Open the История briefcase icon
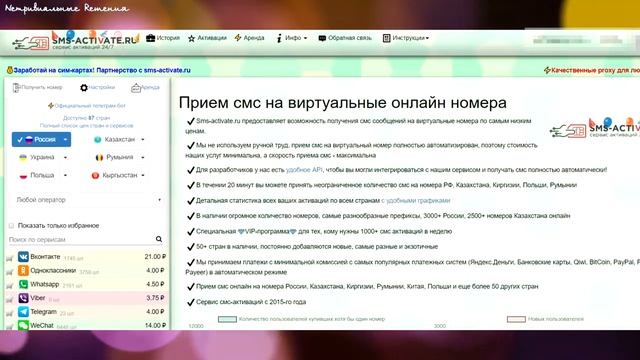The image size is (640, 360). pyautogui.click(x=150, y=38)
